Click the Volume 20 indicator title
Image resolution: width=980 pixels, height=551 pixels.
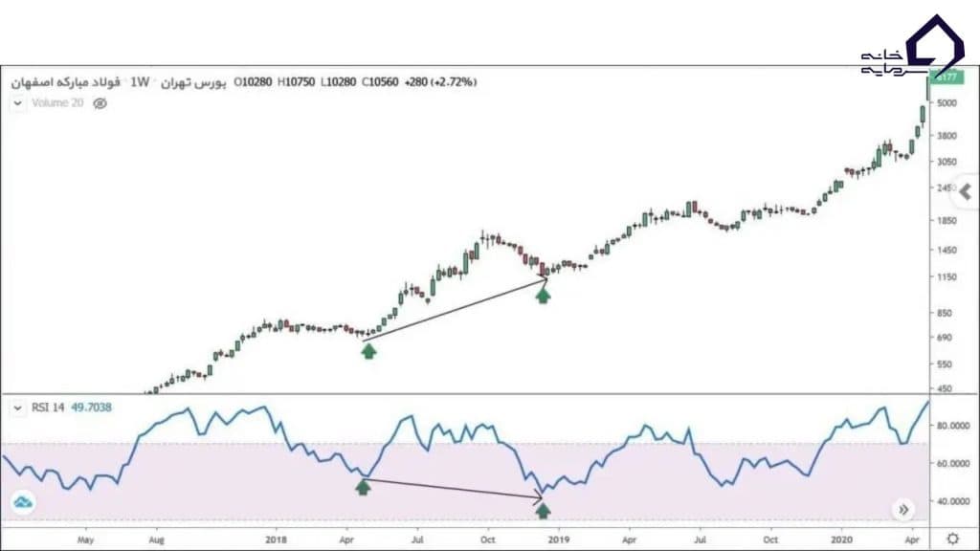[x=56, y=103]
